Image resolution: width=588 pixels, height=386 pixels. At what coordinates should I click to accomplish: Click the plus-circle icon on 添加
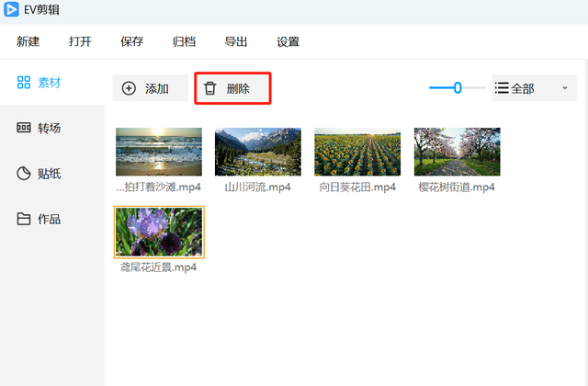tap(129, 88)
